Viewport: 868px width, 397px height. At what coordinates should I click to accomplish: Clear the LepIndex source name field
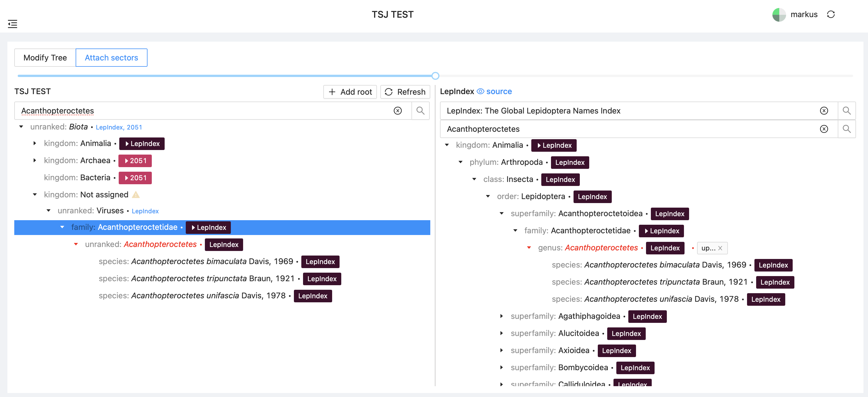[824, 110]
